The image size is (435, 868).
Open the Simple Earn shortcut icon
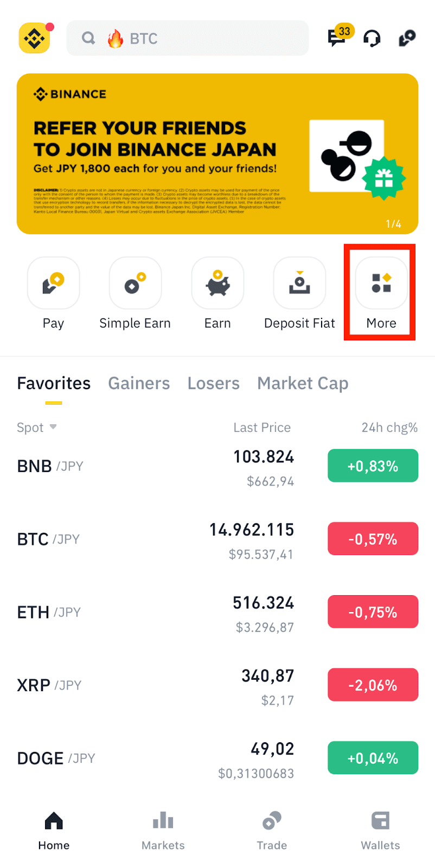[136, 283]
